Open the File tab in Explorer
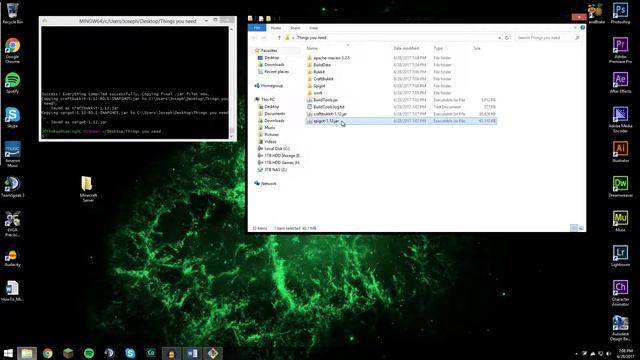Viewport: 640px width, 360px height. click(257, 28)
